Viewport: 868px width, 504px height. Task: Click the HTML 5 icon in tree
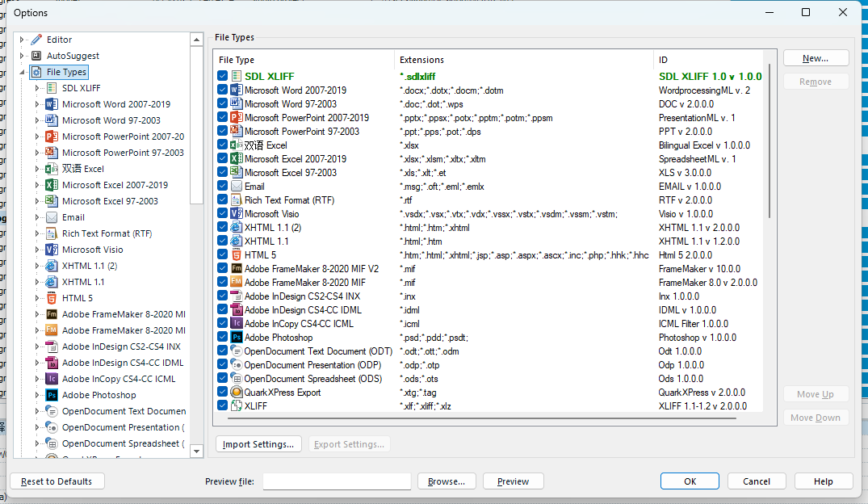pyautogui.click(x=52, y=298)
